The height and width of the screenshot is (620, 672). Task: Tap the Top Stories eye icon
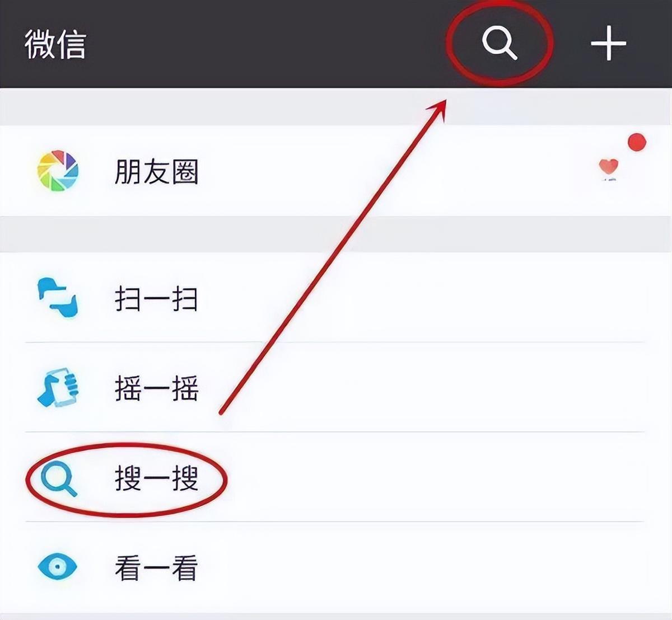(57, 567)
